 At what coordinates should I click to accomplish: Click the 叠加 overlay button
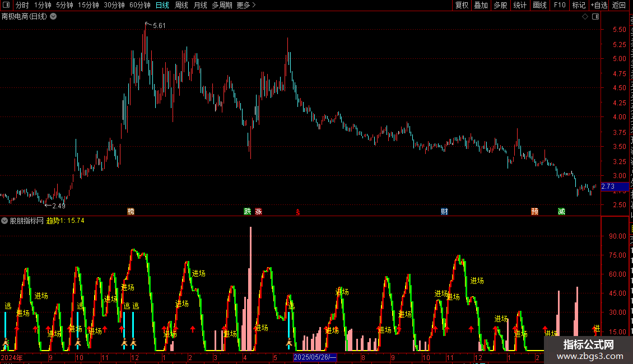coord(481,5)
